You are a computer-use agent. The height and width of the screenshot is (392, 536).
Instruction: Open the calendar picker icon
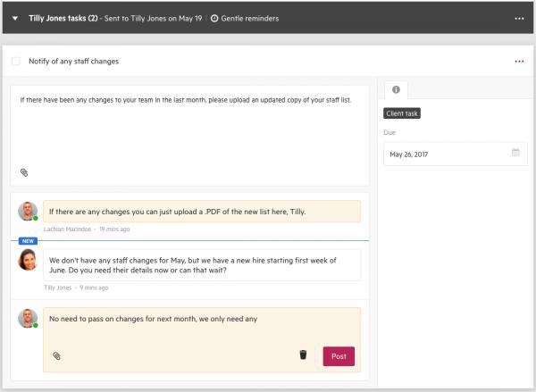point(515,153)
